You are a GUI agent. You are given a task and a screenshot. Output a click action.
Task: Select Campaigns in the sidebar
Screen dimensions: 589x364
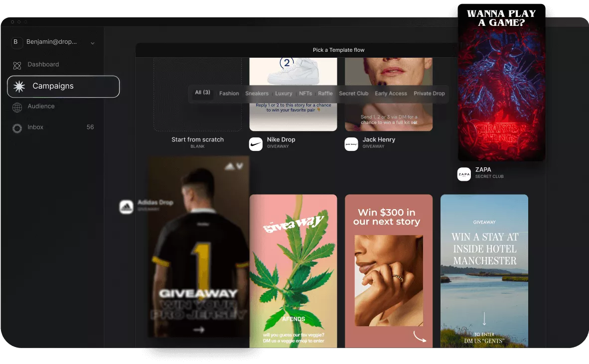[x=63, y=87]
